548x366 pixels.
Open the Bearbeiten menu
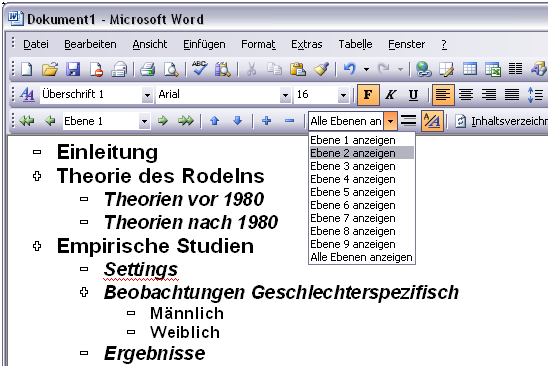point(90,44)
